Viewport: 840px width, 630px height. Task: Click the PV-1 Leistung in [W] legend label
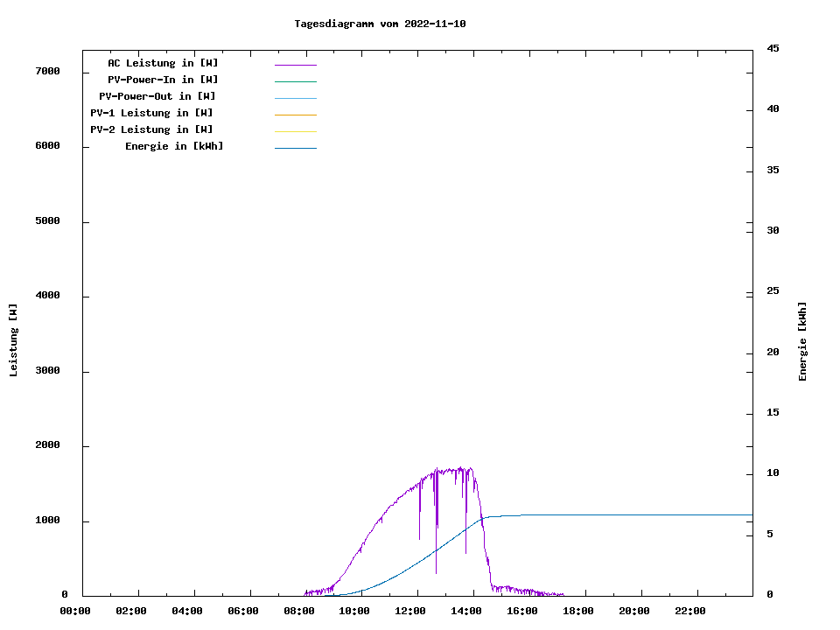[x=151, y=113]
